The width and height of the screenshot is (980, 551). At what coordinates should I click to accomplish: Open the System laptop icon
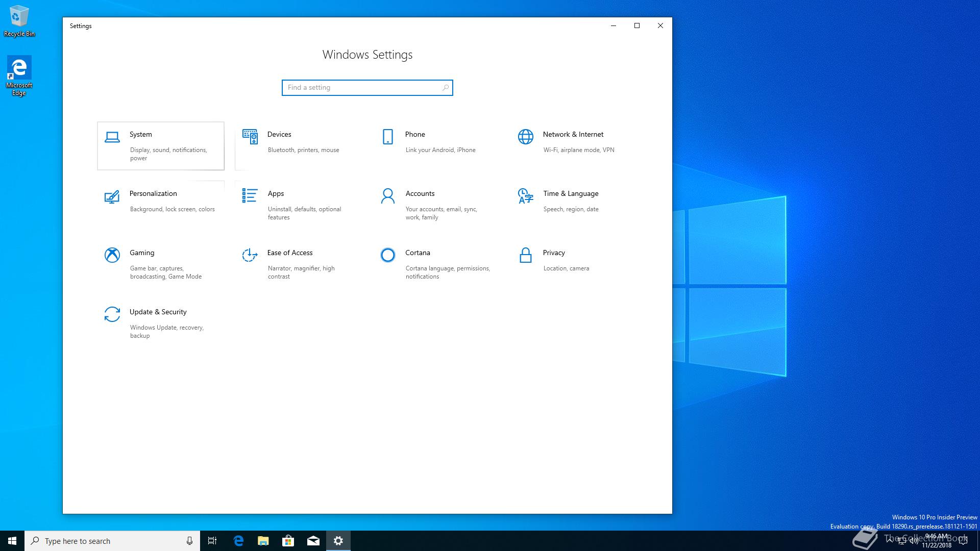[x=112, y=137]
